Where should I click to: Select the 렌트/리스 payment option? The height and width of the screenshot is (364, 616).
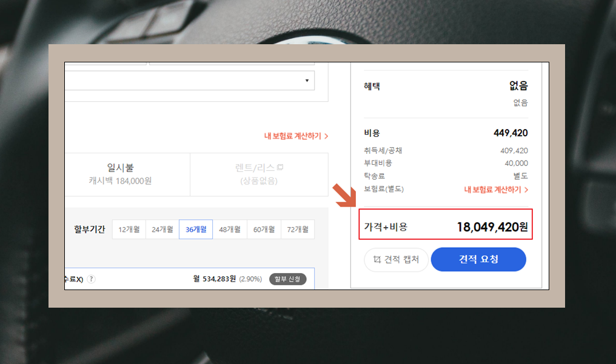point(259,174)
